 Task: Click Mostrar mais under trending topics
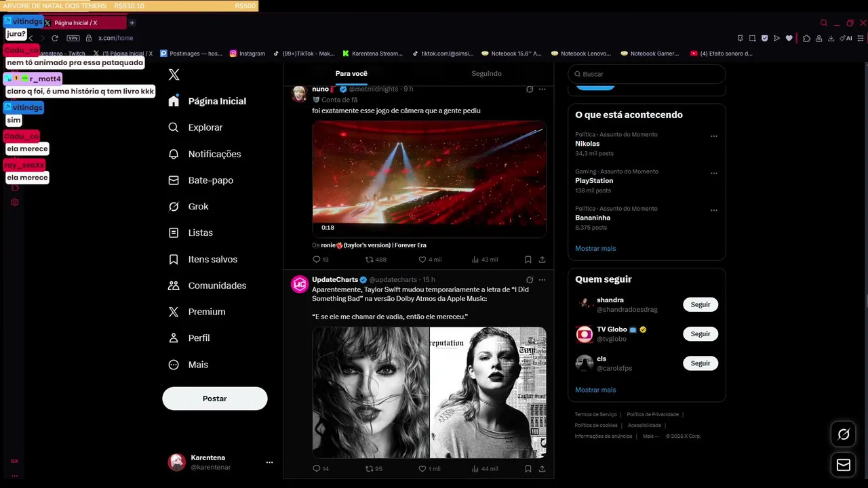point(595,249)
